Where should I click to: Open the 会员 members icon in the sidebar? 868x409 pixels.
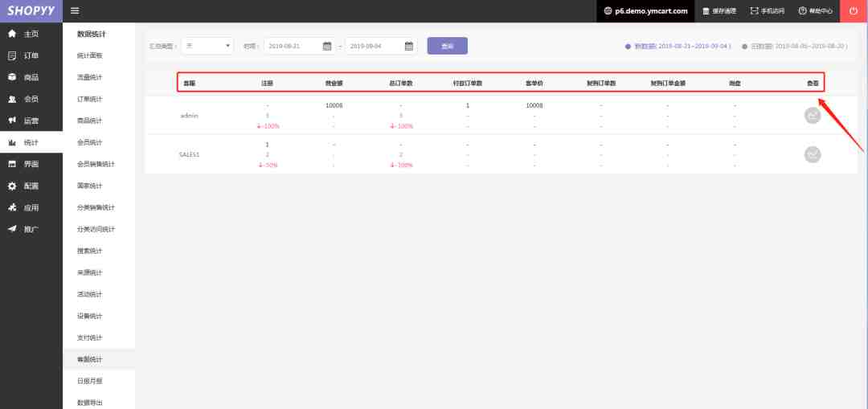[11, 99]
